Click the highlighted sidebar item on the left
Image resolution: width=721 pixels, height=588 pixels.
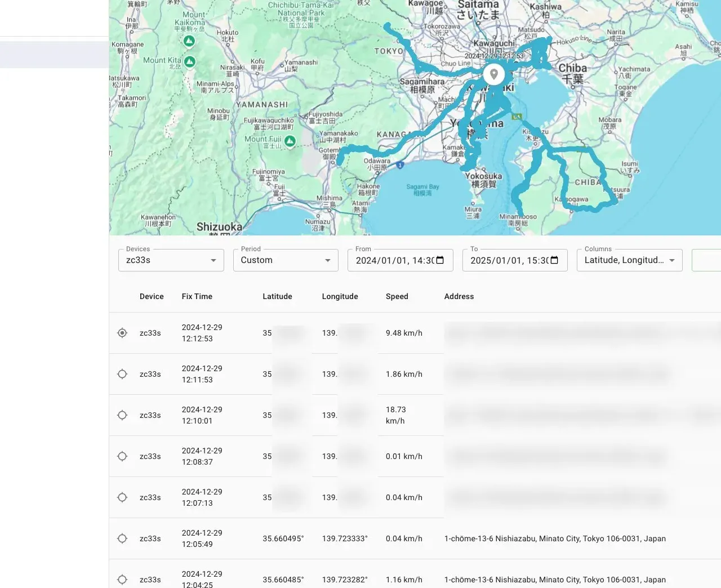(x=54, y=55)
